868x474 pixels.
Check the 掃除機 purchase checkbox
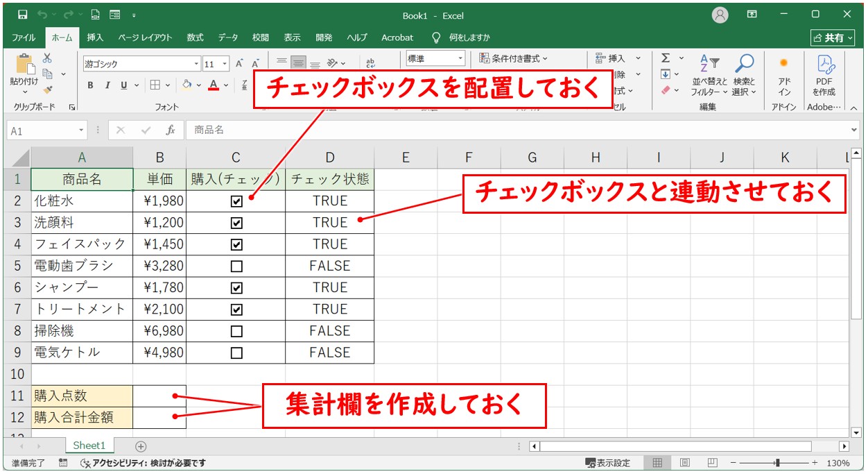tap(236, 330)
